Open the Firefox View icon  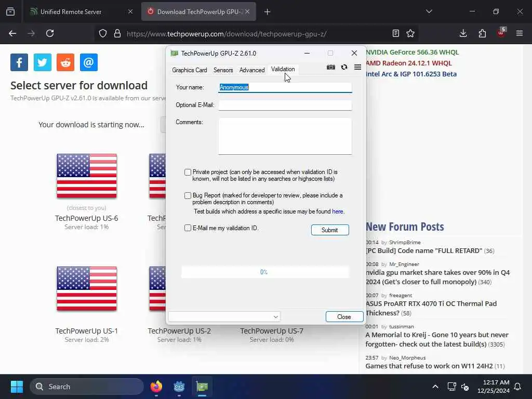tap(10, 11)
